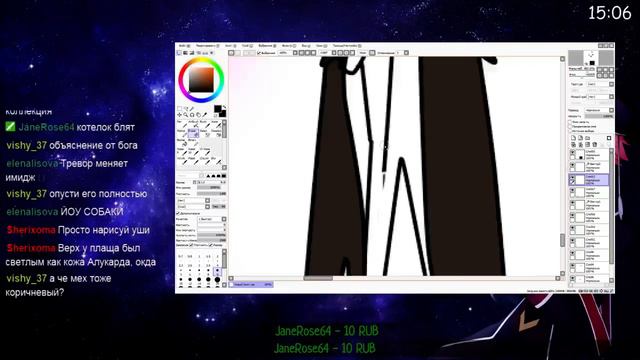The height and width of the screenshot is (360, 640).
Task: Click the foreground black color swatch
Action: 218,109
